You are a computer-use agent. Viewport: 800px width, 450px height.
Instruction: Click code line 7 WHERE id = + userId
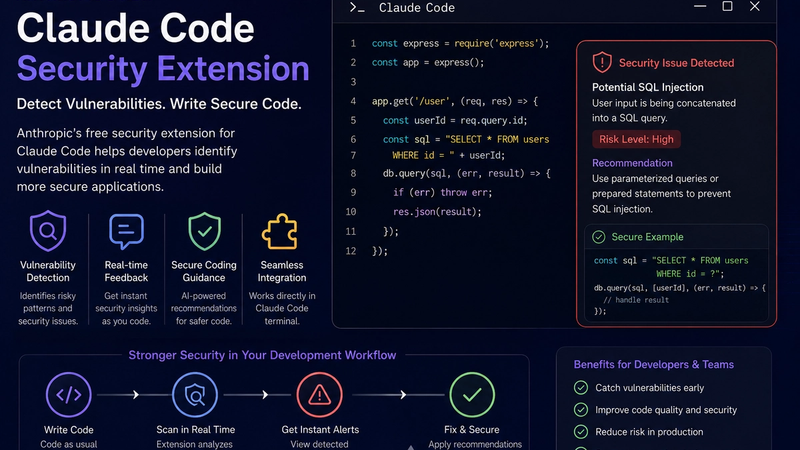(x=448, y=155)
